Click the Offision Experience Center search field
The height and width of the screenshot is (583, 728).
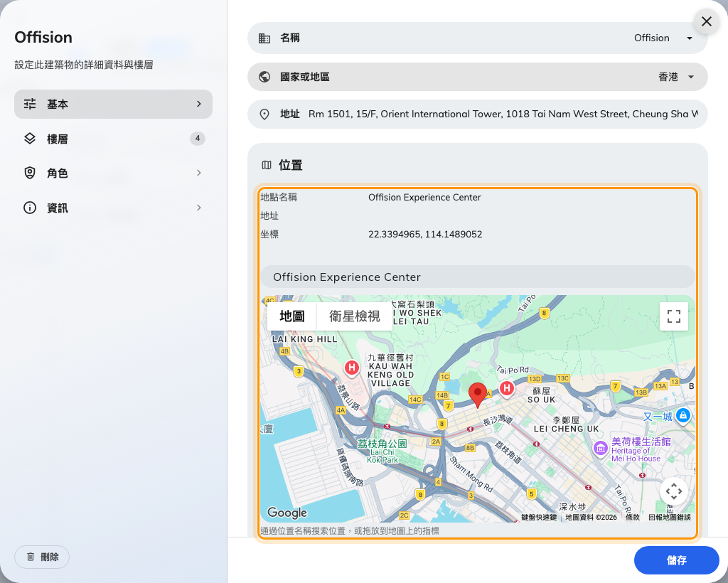click(x=477, y=277)
